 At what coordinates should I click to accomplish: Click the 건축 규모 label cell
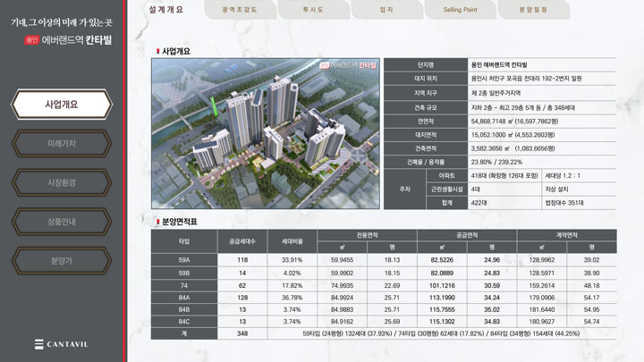click(x=426, y=107)
